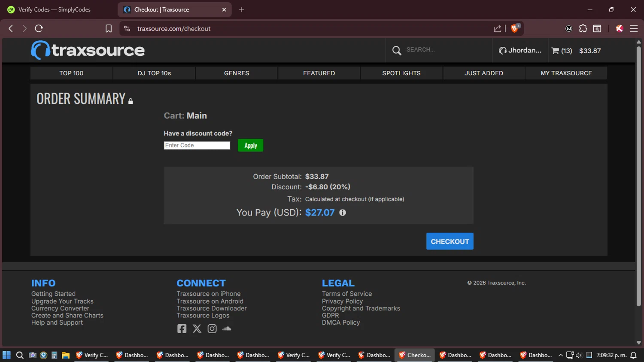The image size is (644, 362).
Task: Click the volume icon in the system tray
Action: pyautogui.click(x=579, y=355)
